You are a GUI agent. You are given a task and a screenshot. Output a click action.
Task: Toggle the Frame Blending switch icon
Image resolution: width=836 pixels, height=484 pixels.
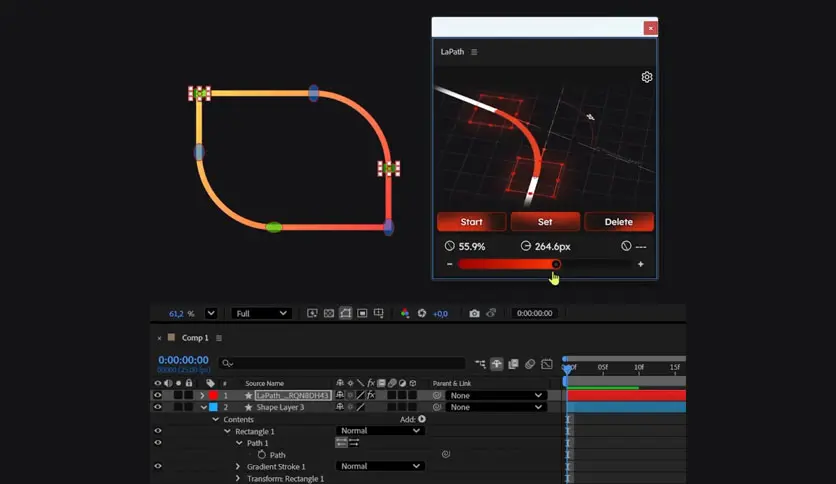tap(513, 364)
